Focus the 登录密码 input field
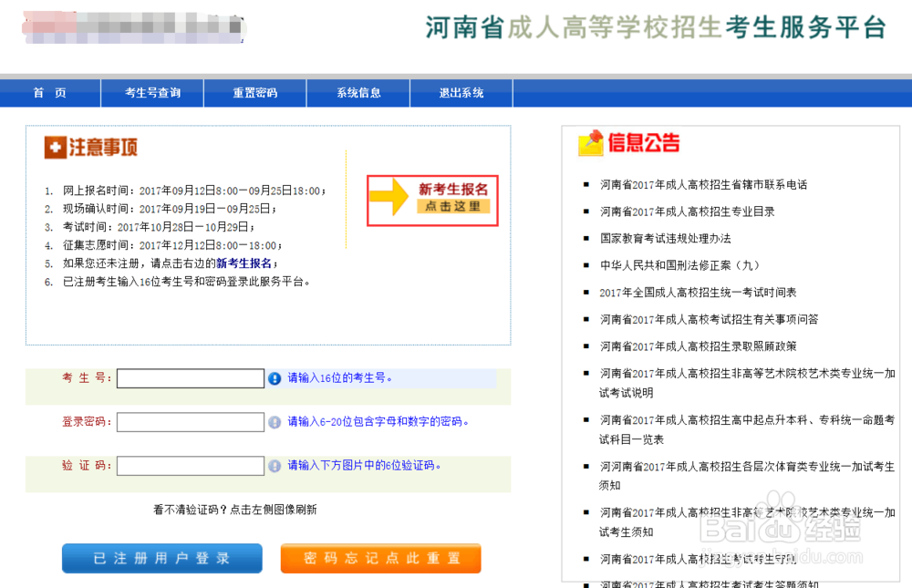The image size is (912, 588). (x=191, y=422)
